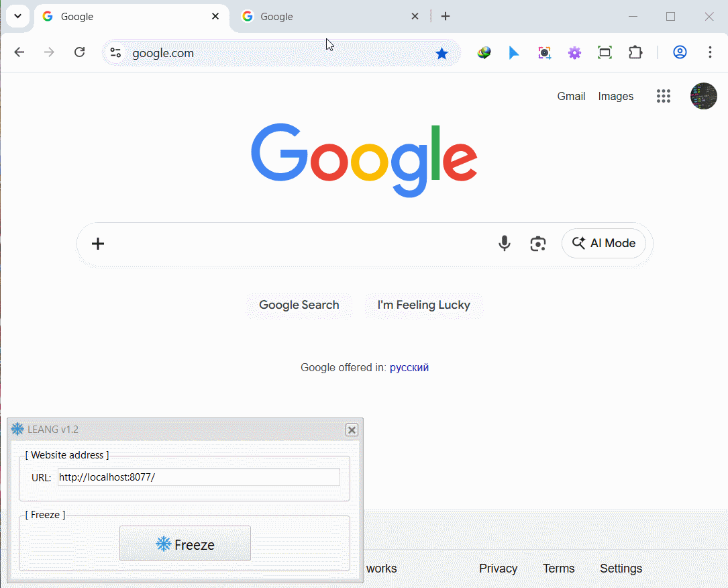Click the Google Search button

[x=299, y=305]
